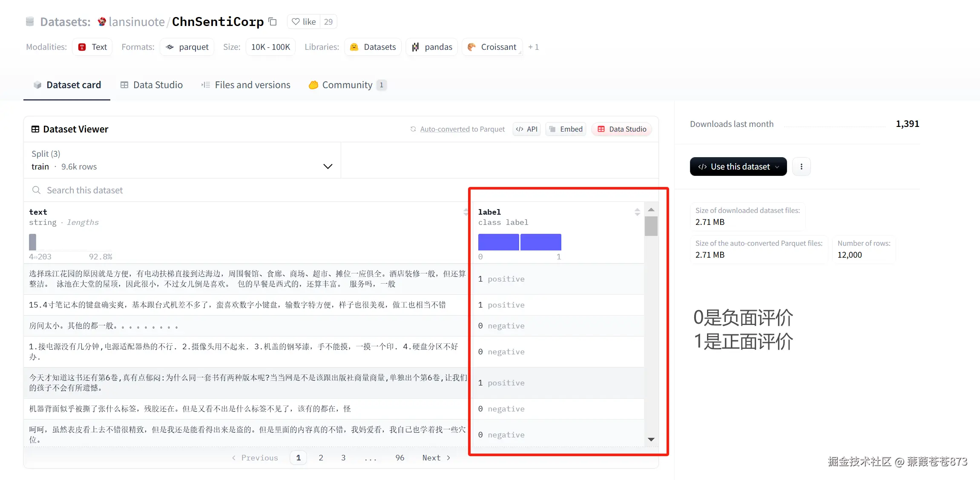Image resolution: width=980 pixels, height=480 pixels.
Task: Open the Community tab
Action: [347, 85]
